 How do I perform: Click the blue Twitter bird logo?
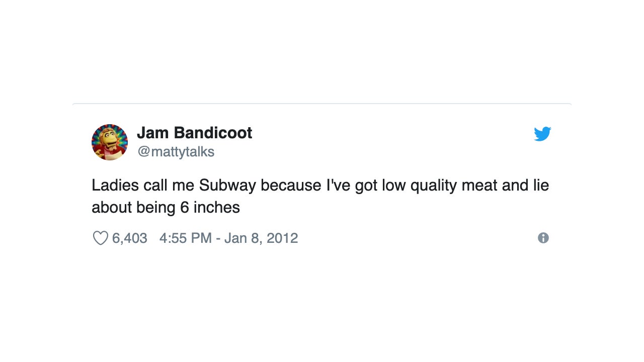[542, 134]
